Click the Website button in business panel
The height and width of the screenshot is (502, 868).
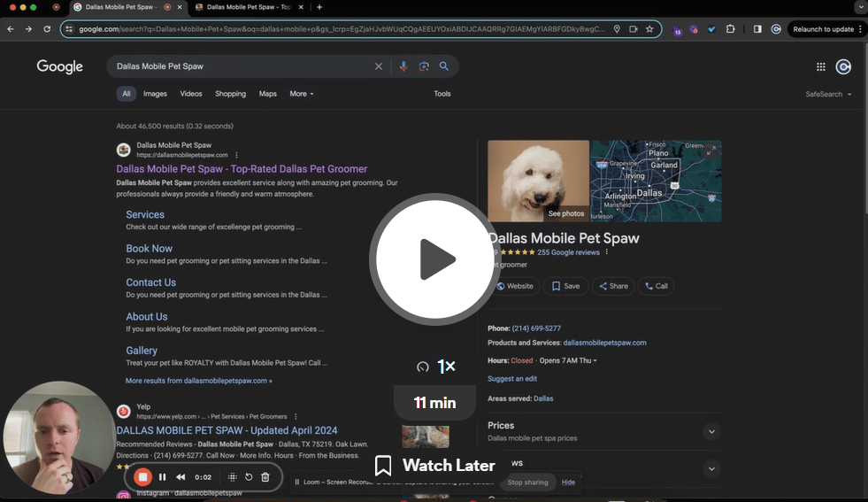pyautogui.click(x=515, y=286)
